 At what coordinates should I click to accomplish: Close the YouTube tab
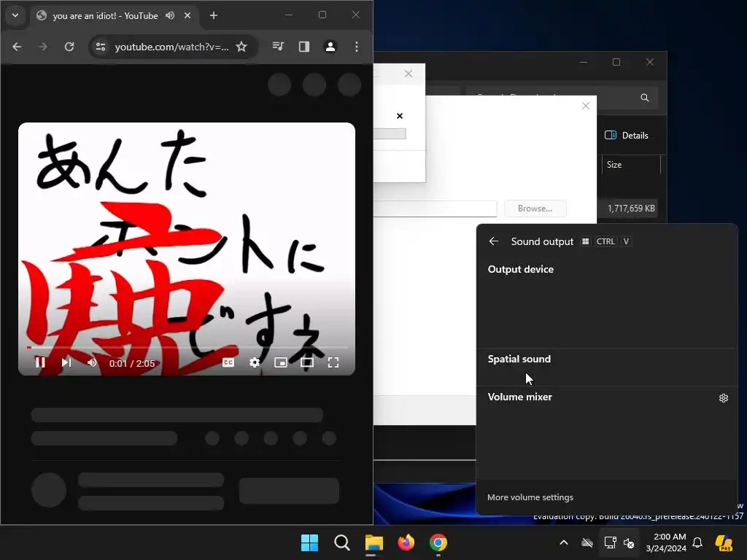click(187, 15)
